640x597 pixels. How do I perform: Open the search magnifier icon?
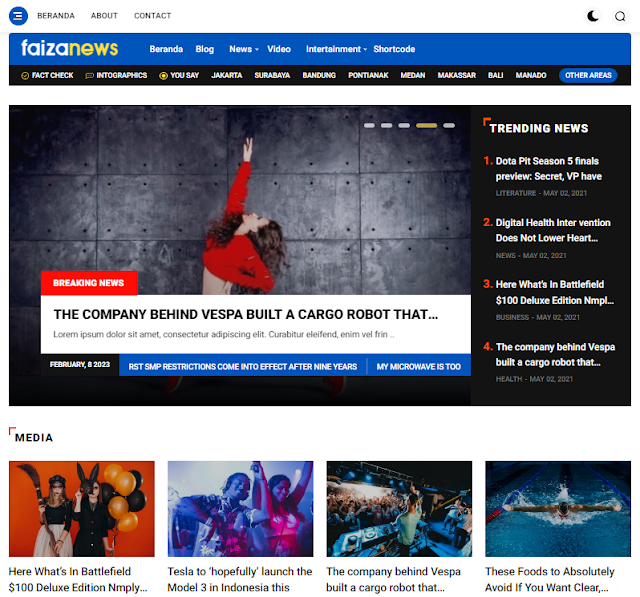click(620, 16)
